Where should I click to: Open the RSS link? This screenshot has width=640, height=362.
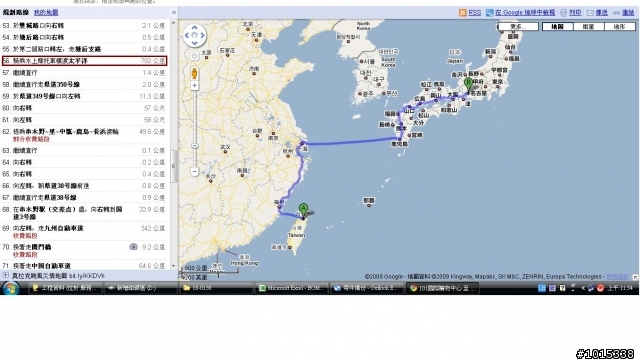click(x=474, y=13)
